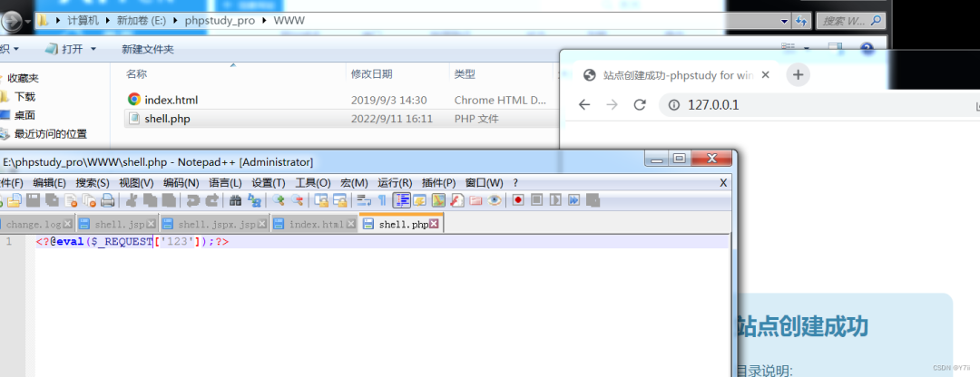
Task: Click the Explorer search box
Action: pyautogui.click(x=850, y=21)
